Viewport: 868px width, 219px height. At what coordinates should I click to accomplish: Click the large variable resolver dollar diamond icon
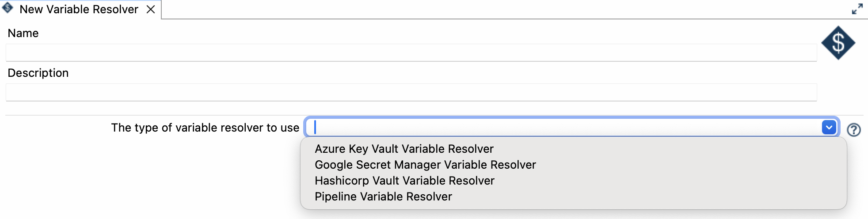[838, 43]
